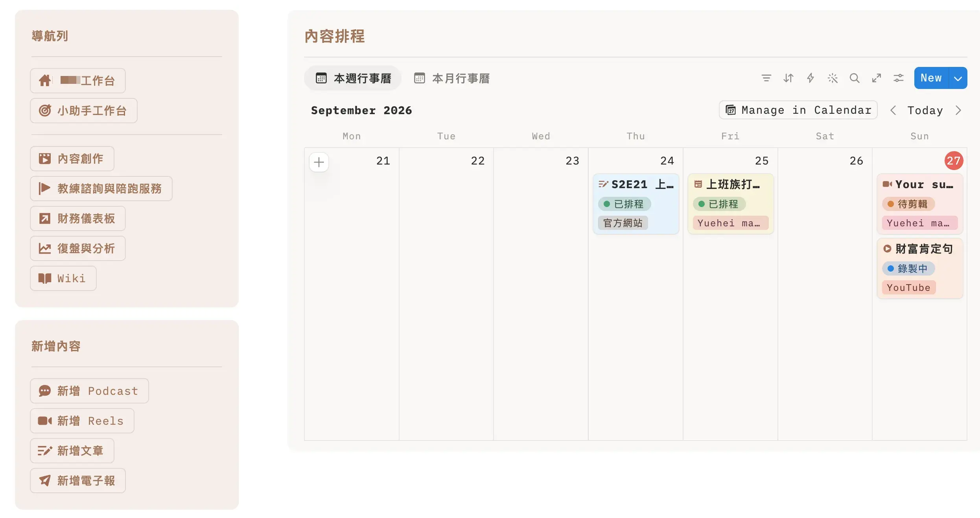
Task: Open the 上班族打 event card on Friday
Action: click(x=731, y=204)
